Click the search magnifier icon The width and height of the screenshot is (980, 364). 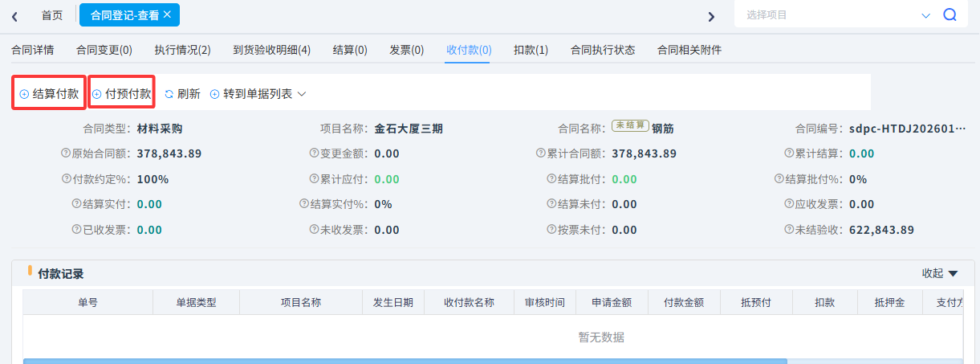(x=950, y=14)
